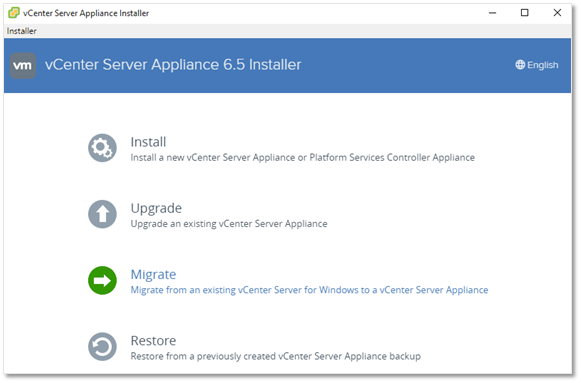Click Migrate from existing vCenter Server description

(x=309, y=290)
